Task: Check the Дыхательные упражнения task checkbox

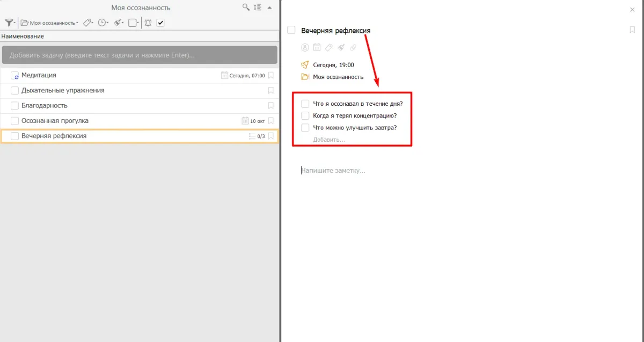Action: (x=15, y=91)
